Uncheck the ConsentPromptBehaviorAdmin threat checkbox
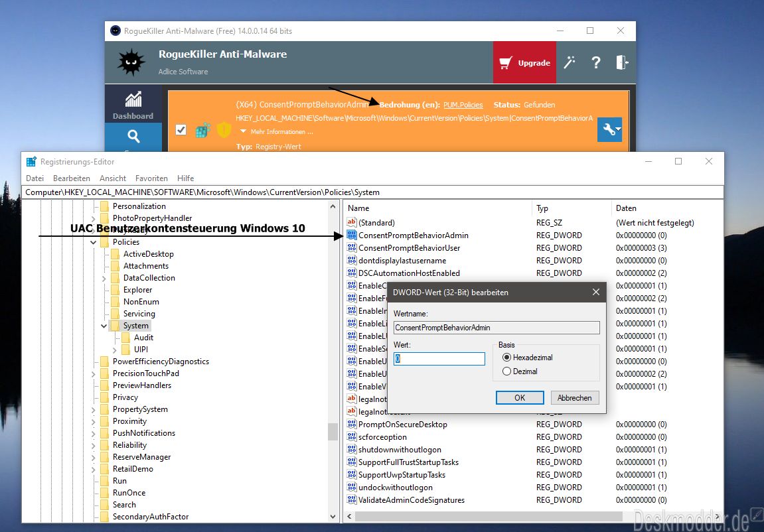This screenshot has height=532, width=764. click(x=181, y=130)
